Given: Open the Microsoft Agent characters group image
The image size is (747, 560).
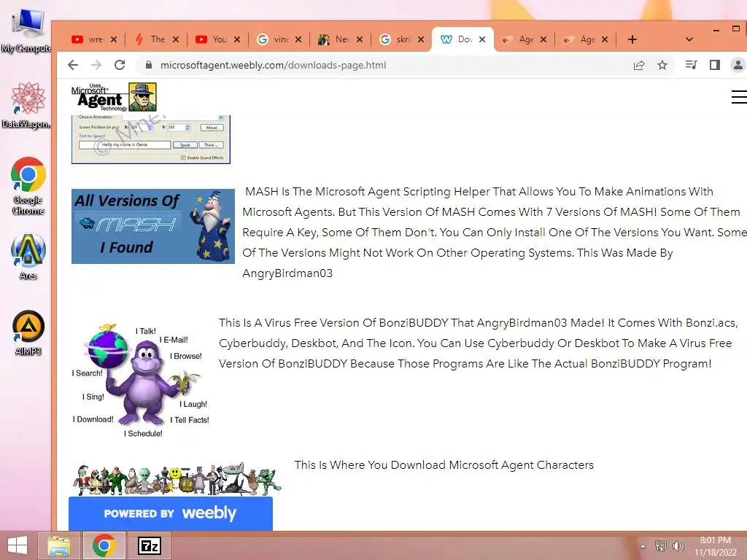Looking at the screenshot, I should point(177,480).
